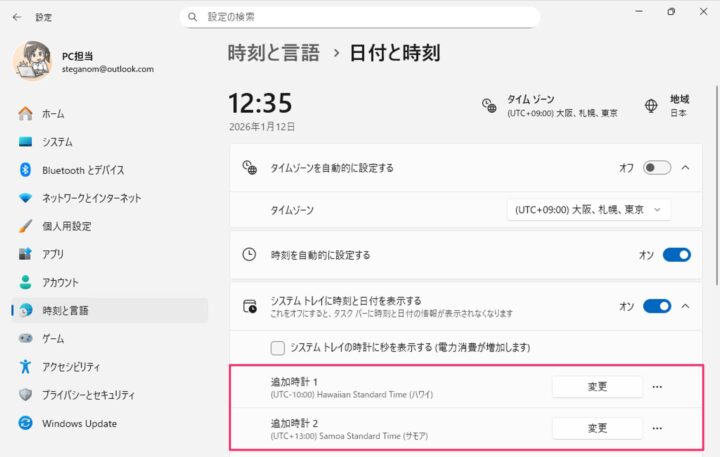The width and height of the screenshot is (720, 457).
Task: Collapse システムトレイ時刻表示 section chevron
Action: (x=686, y=306)
